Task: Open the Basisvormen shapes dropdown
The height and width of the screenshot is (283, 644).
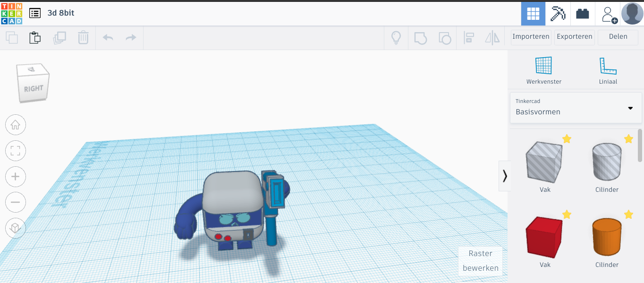Action: pos(576,108)
